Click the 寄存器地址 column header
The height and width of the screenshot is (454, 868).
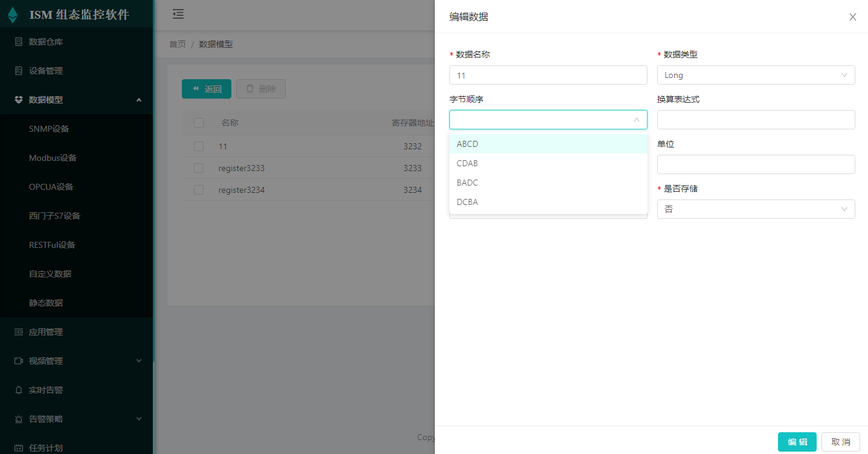click(x=413, y=123)
